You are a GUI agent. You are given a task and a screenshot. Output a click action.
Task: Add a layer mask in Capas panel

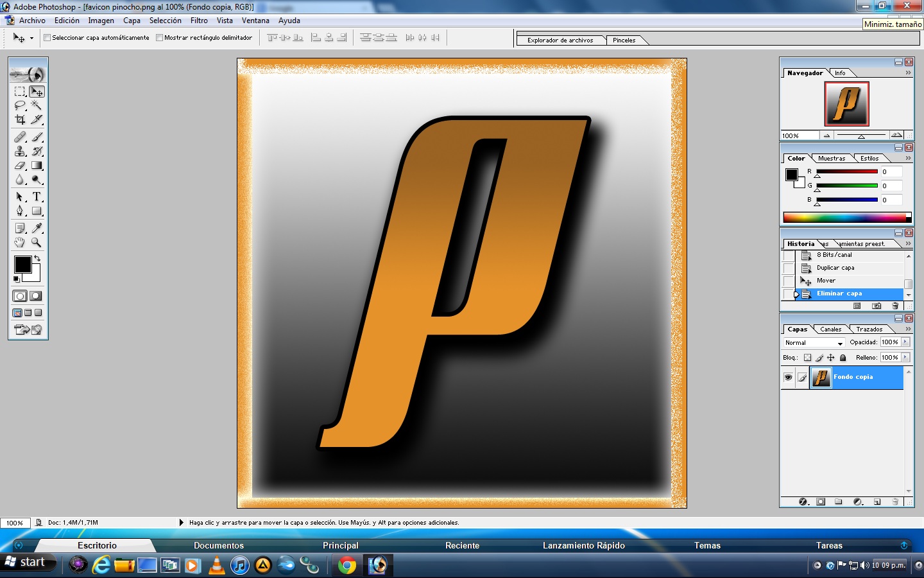(x=821, y=502)
